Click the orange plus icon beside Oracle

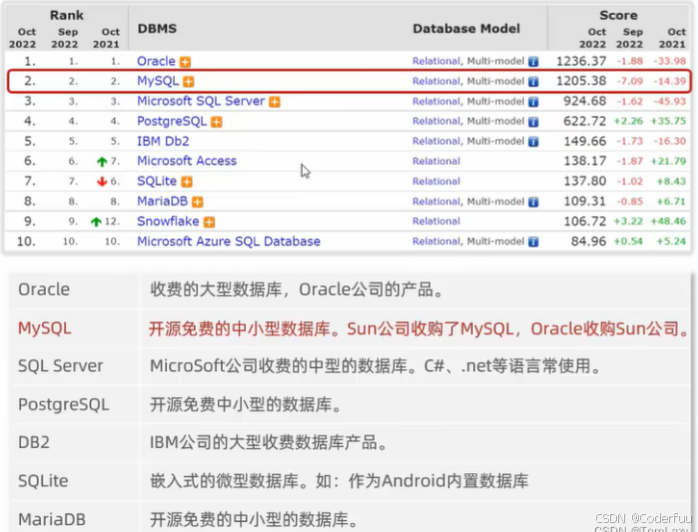coord(185,62)
